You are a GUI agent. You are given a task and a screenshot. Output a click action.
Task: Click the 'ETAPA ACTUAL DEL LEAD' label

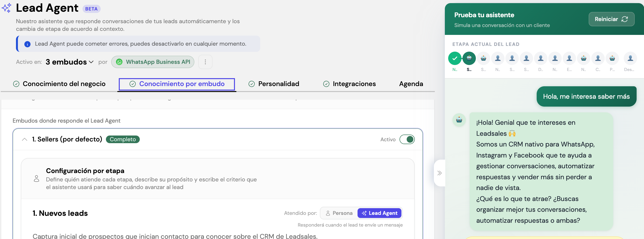click(x=486, y=44)
